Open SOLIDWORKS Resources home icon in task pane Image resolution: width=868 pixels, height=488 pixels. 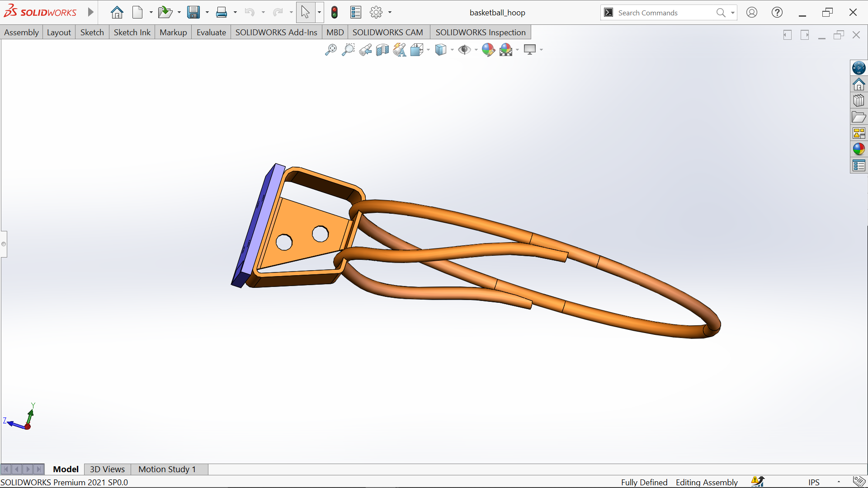(x=859, y=84)
